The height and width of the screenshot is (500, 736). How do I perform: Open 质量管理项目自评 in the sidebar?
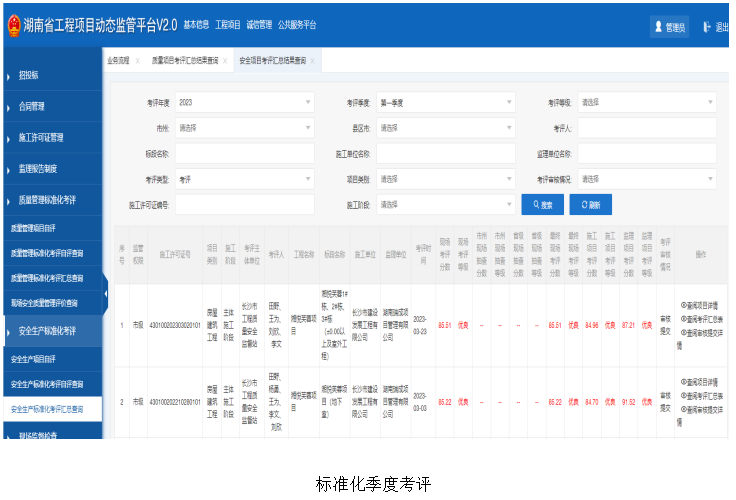53,228
